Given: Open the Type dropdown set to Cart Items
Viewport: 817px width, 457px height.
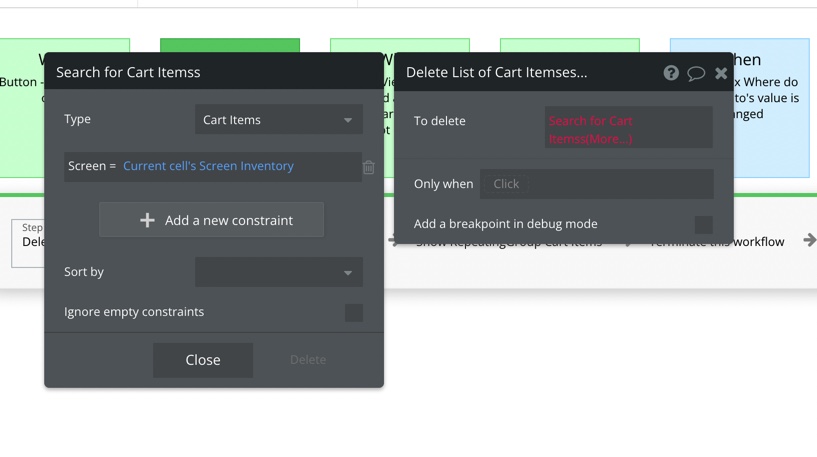Looking at the screenshot, I should (279, 119).
